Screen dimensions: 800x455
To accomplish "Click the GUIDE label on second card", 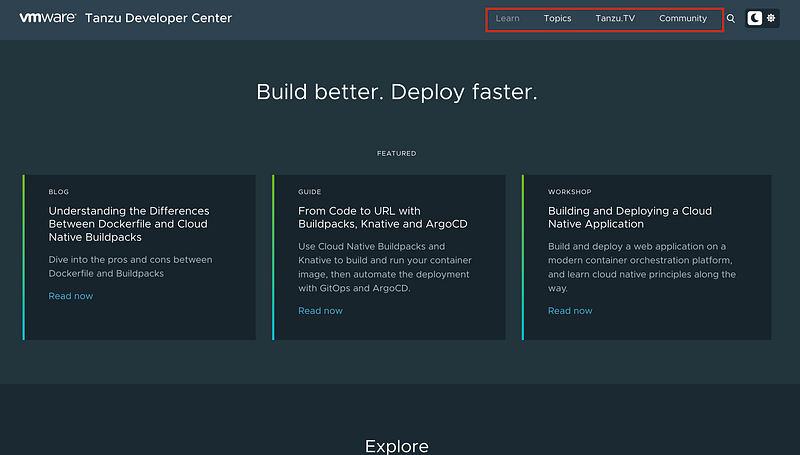I will pyautogui.click(x=310, y=192).
